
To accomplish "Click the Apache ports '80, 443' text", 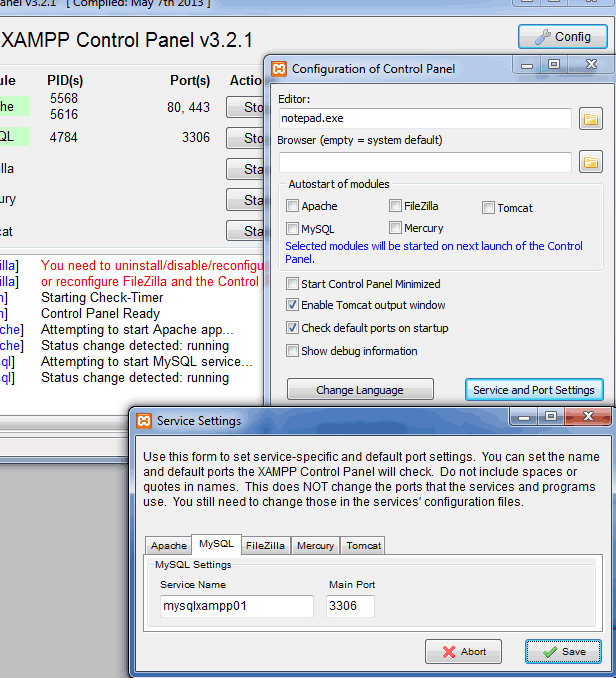I will point(188,107).
